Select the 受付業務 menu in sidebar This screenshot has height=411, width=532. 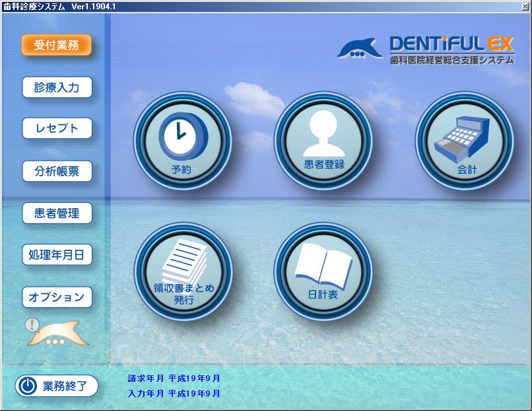tap(57, 46)
